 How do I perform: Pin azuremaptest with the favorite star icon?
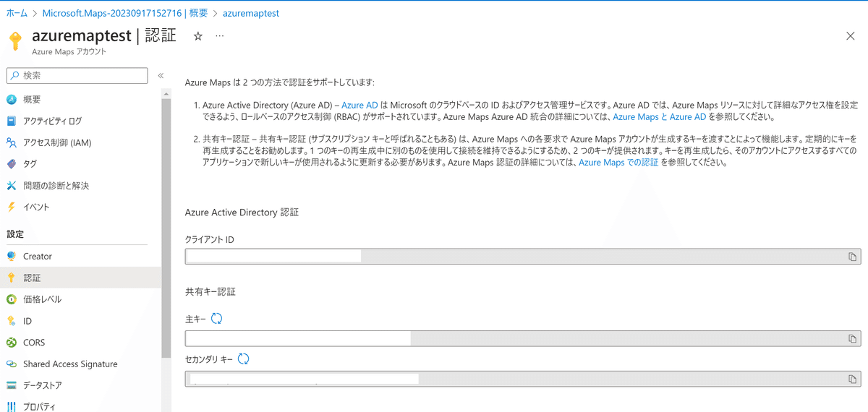tap(198, 36)
